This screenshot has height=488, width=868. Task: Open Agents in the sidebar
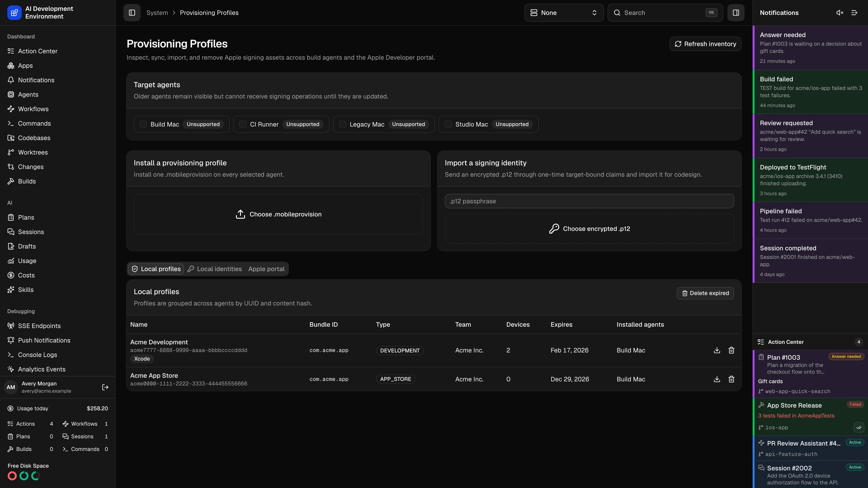58,95
